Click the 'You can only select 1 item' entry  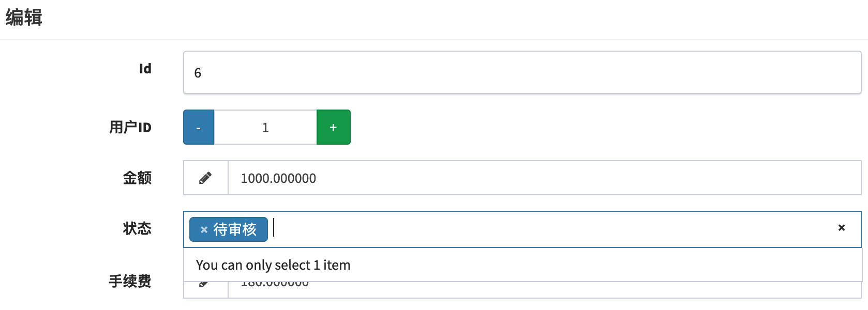click(273, 265)
